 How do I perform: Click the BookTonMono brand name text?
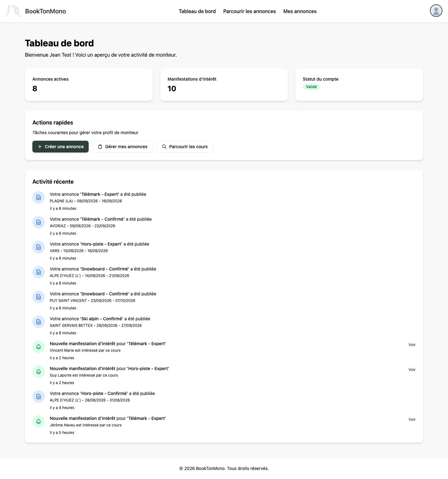[45, 11]
